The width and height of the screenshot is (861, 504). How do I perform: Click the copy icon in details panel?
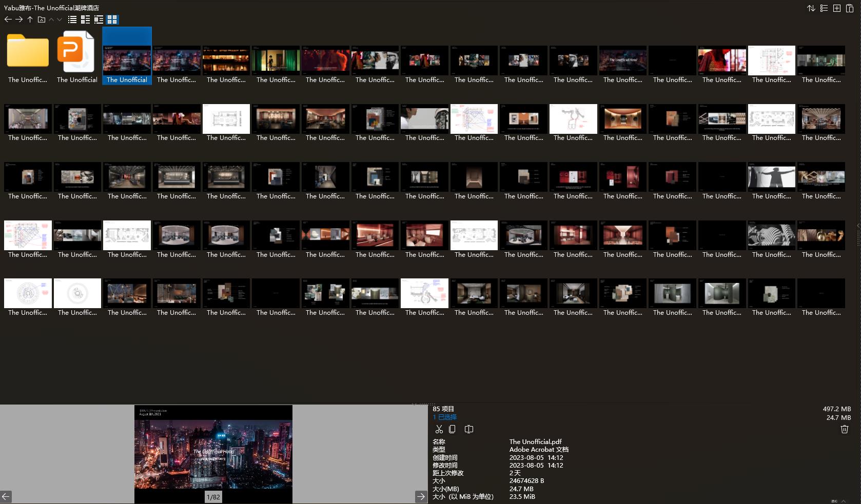click(452, 429)
